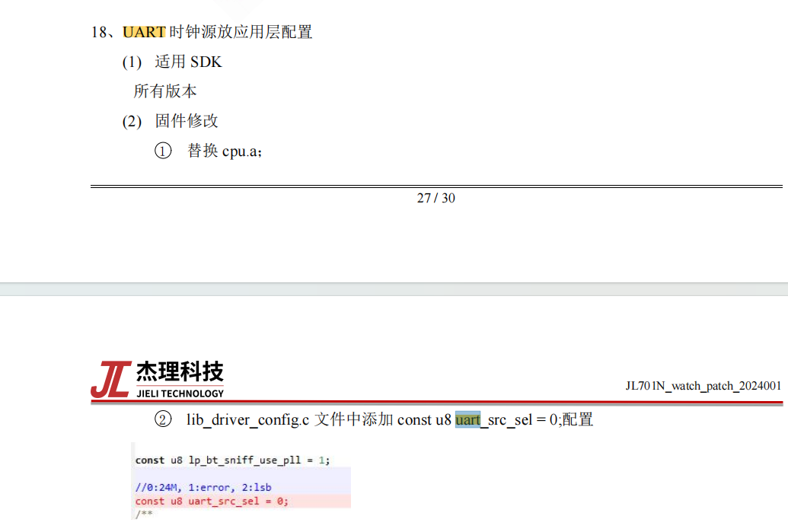Viewport: 788px width, 532px height.
Task: Click the text 文件中添加 in step 2
Action: (x=354, y=419)
